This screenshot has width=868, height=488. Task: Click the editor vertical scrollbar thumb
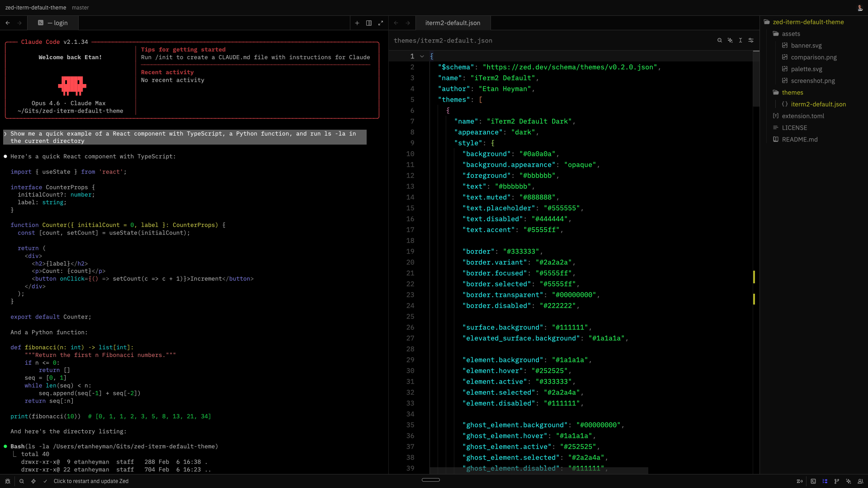756,79
